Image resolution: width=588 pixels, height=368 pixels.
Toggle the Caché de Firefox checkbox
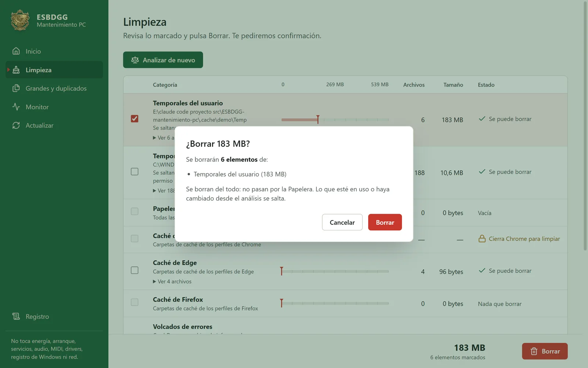click(x=135, y=302)
